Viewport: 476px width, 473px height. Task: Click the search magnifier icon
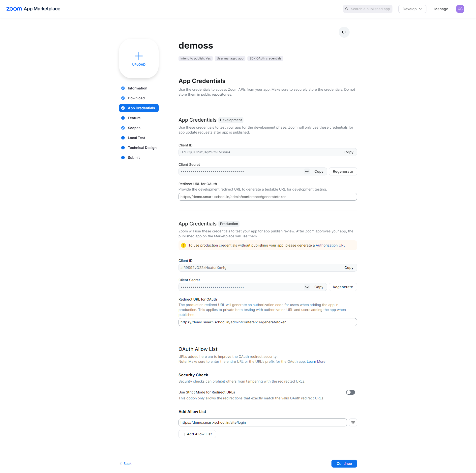click(347, 9)
